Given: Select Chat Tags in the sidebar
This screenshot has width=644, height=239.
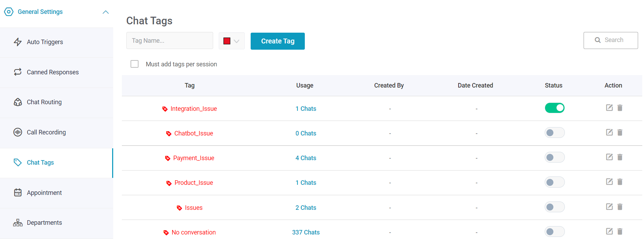Looking at the screenshot, I should click(x=57, y=163).
